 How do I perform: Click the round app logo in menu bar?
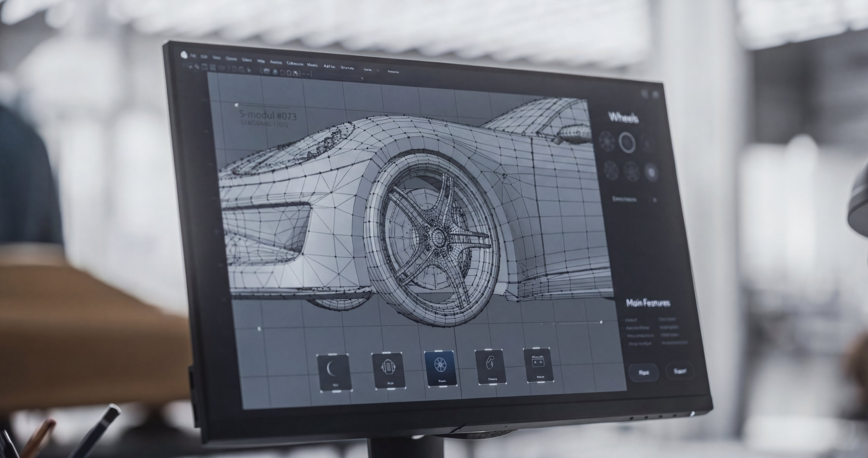tap(184, 54)
